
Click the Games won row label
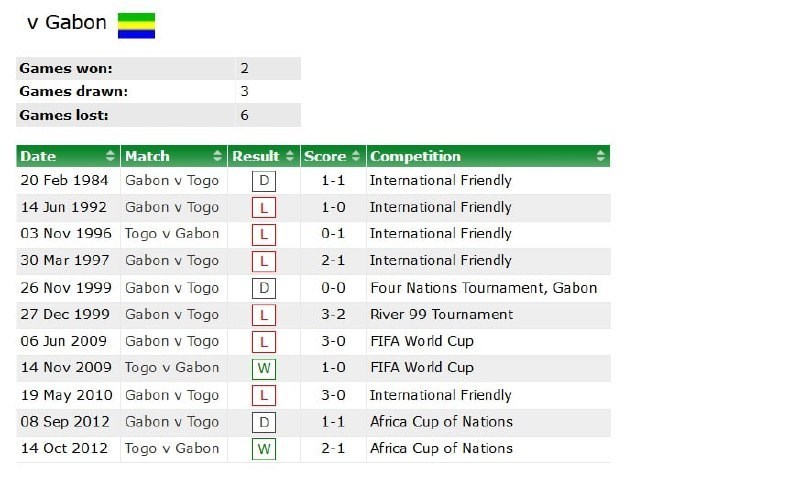66,69
